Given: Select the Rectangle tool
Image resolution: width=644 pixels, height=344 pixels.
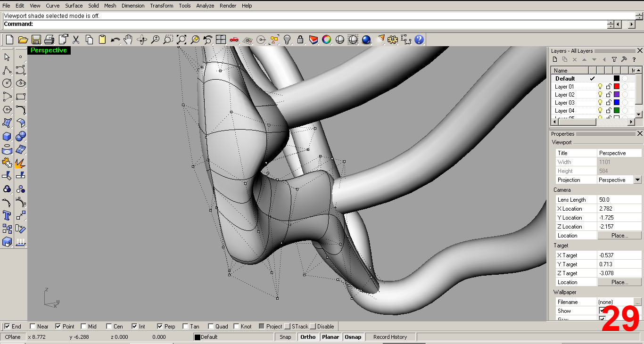Looking at the screenshot, I should [21, 97].
